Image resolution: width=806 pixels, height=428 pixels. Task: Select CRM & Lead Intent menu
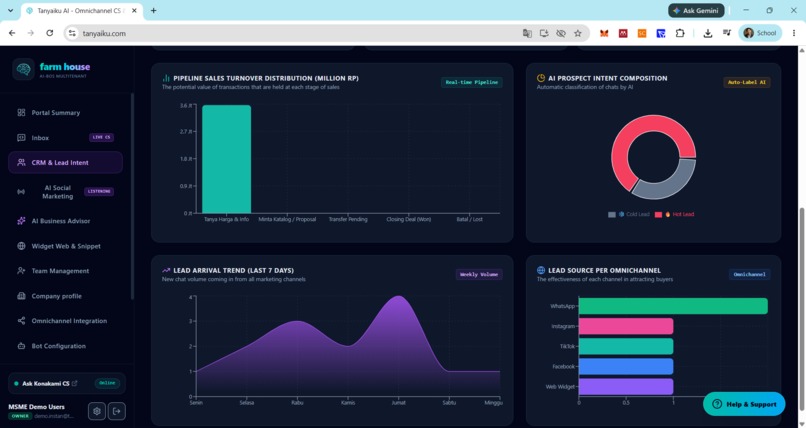65,162
